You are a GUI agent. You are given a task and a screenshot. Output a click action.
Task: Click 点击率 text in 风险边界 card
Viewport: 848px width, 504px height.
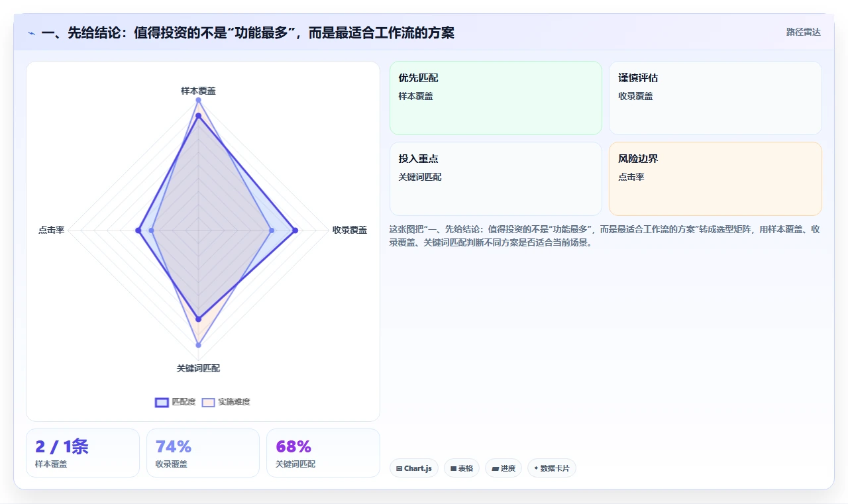631,177
